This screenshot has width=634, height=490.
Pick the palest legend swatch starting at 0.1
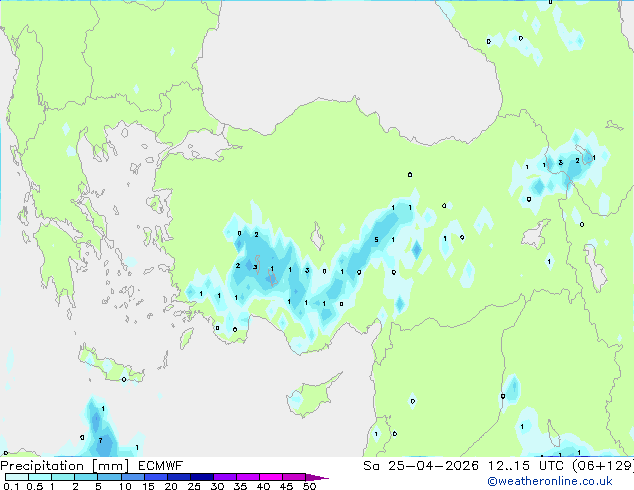point(17,477)
